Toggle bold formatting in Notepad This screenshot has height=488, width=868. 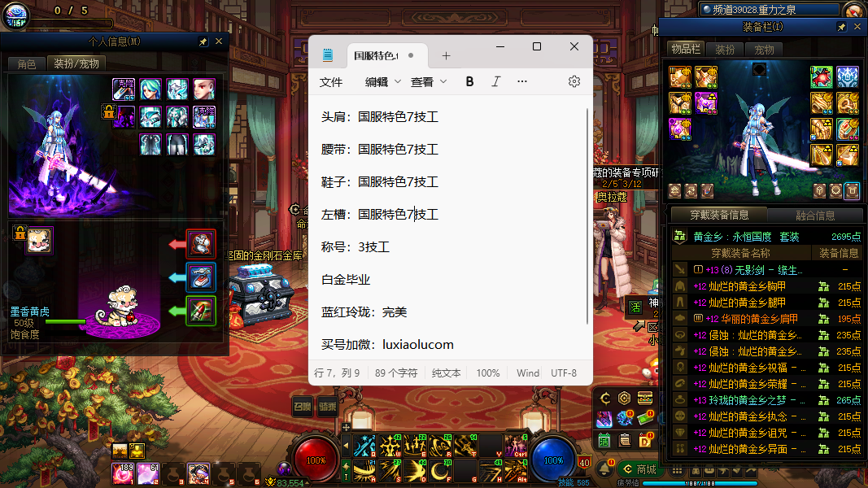[x=469, y=81]
